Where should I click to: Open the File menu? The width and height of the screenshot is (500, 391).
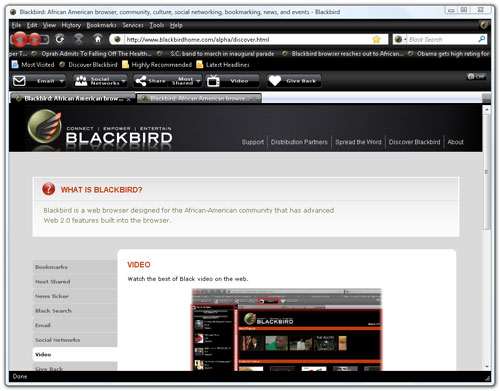coord(16,25)
